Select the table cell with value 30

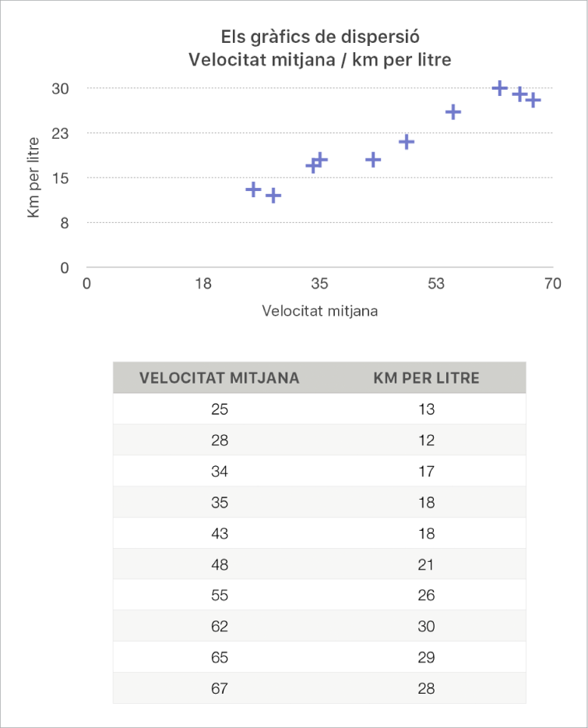(426, 627)
